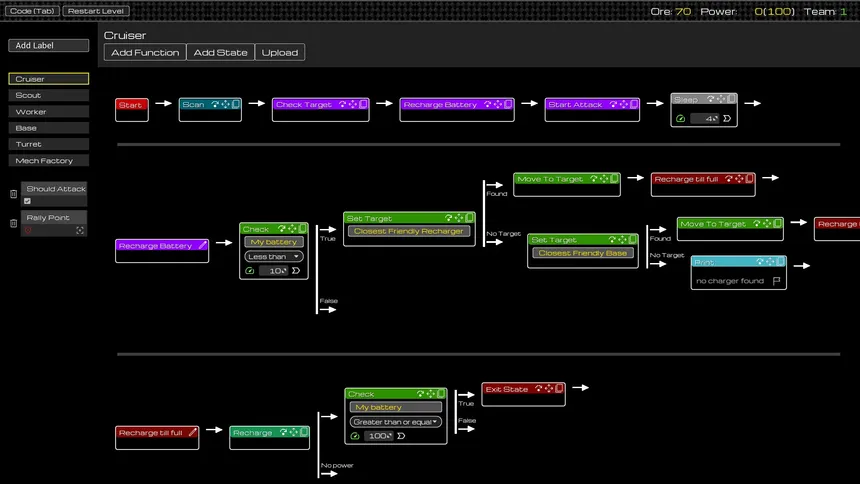Click the Add Label button

click(x=49, y=46)
